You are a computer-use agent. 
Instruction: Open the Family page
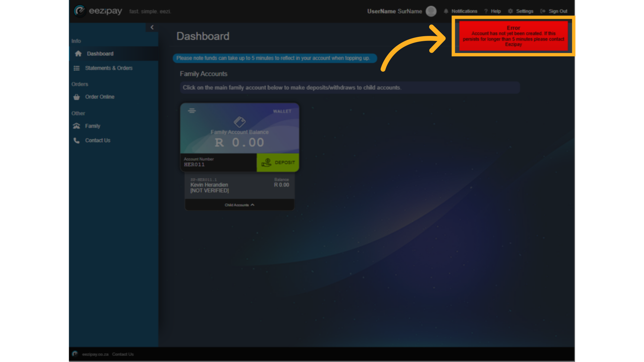(93, 126)
